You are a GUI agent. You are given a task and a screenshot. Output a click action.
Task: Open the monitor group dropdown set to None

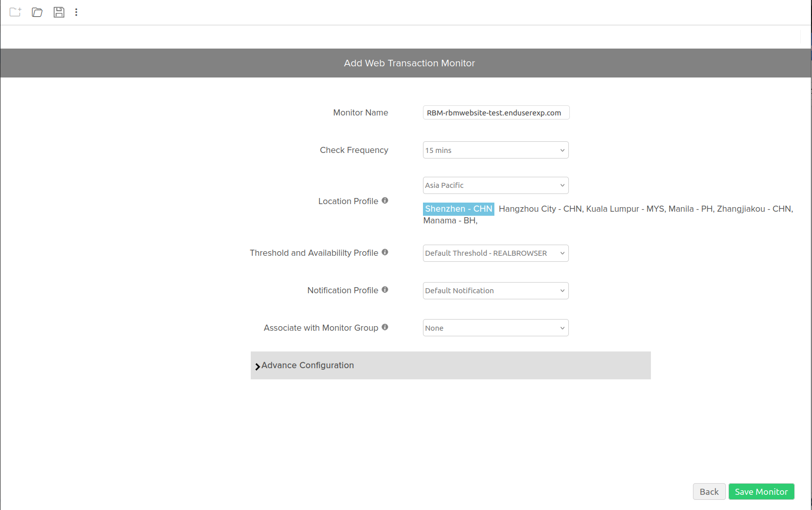point(495,328)
